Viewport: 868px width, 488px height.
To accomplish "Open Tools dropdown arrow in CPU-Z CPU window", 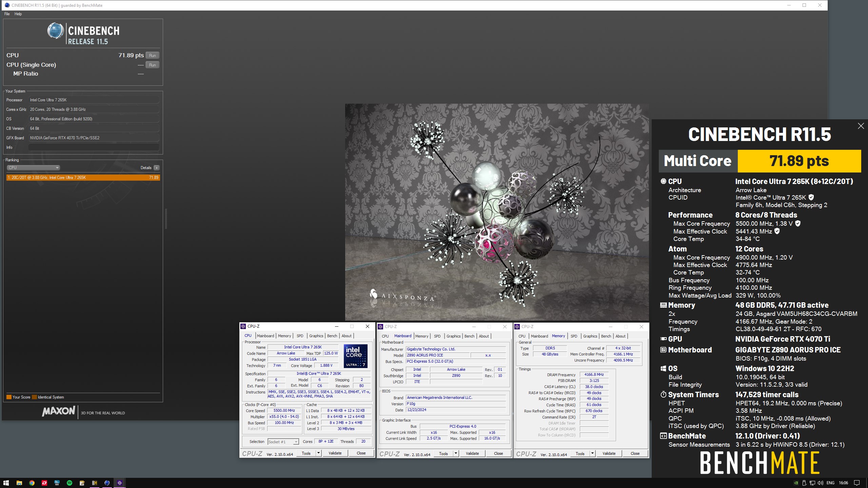I will click(318, 453).
